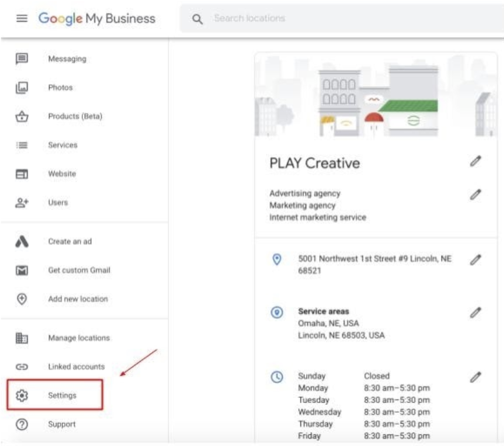
Task: Click the Products basket icon
Action: point(22,117)
